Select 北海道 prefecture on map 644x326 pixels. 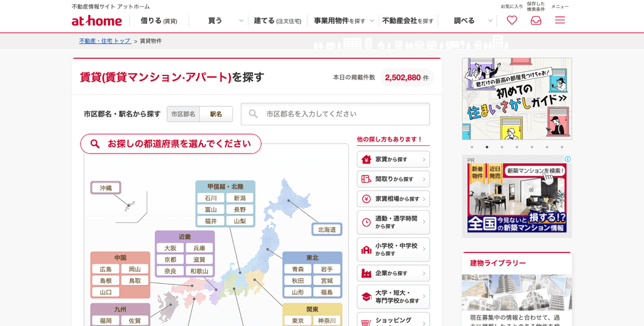327,229
